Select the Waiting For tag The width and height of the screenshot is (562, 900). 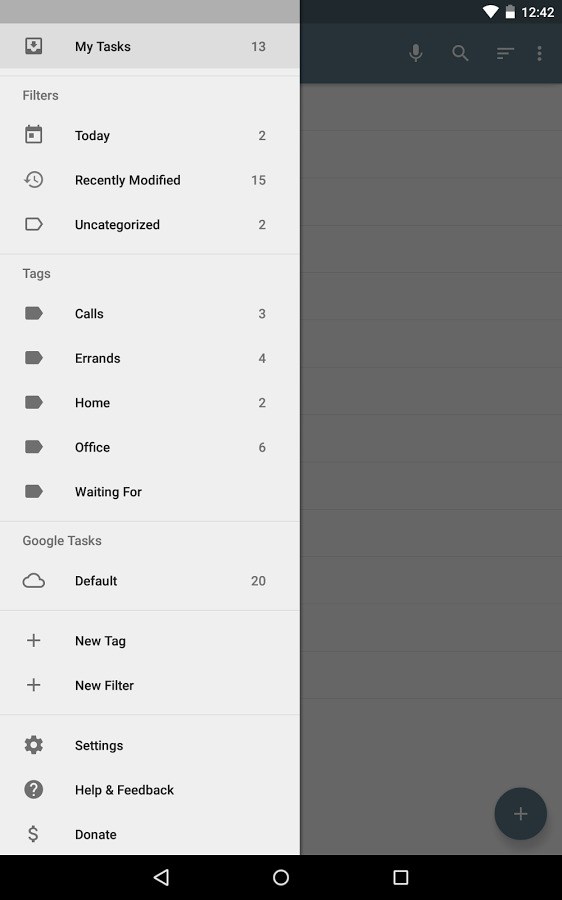pos(150,492)
